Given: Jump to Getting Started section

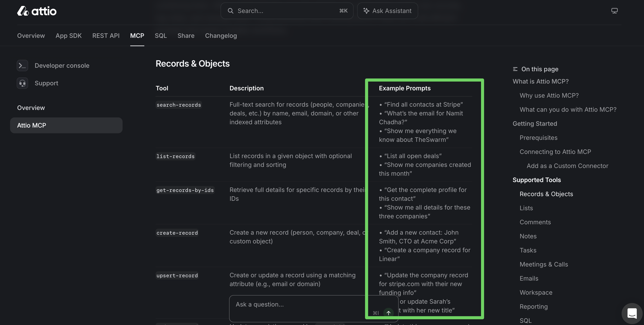Looking at the screenshot, I should (535, 124).
